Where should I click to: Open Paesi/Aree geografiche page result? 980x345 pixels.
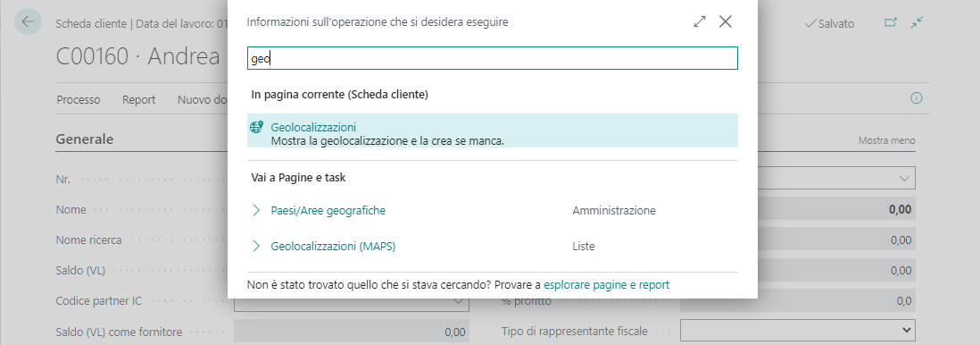pyautogui.click(x=328, y=210)
